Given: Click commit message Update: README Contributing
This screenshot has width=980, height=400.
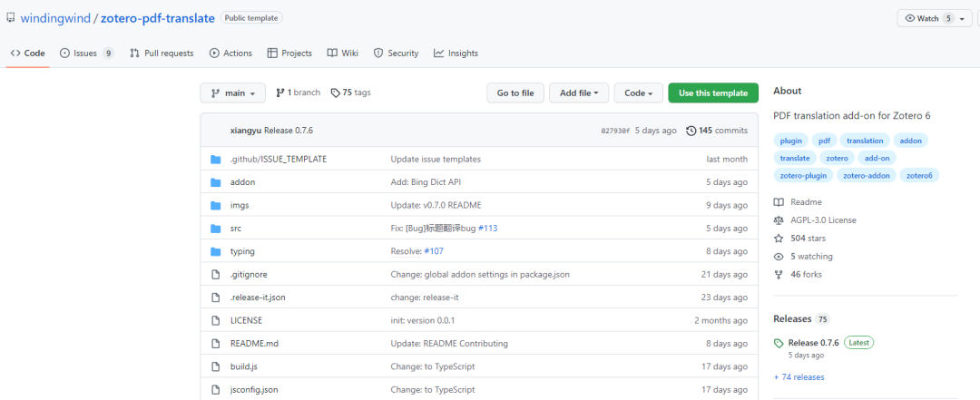Looking at the screenshot, I should tap(449, 343).
